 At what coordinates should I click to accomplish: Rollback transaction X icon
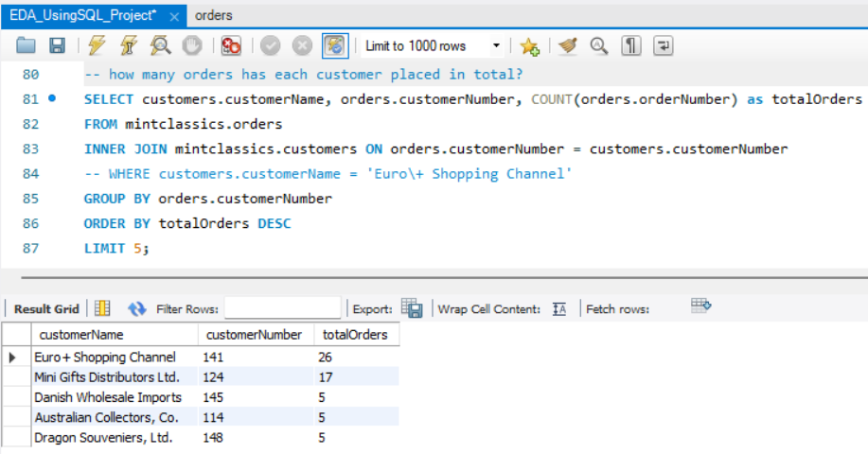pos(302,45)
